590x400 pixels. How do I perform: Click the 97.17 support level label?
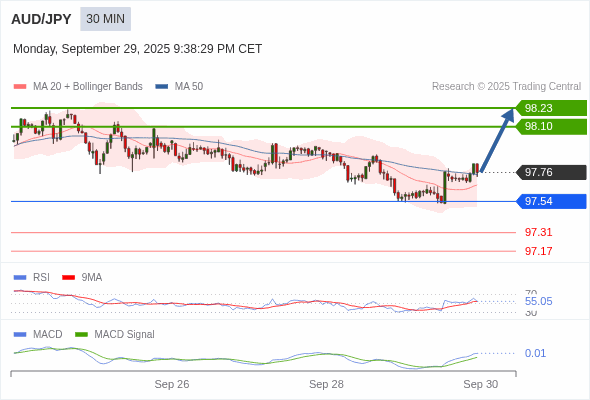pyautogui.click(x=538, y=251)
